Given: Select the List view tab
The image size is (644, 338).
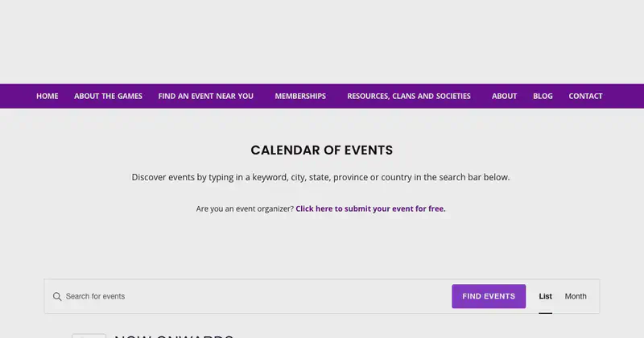Looking at the screenshot, I should tap(546, 296).
